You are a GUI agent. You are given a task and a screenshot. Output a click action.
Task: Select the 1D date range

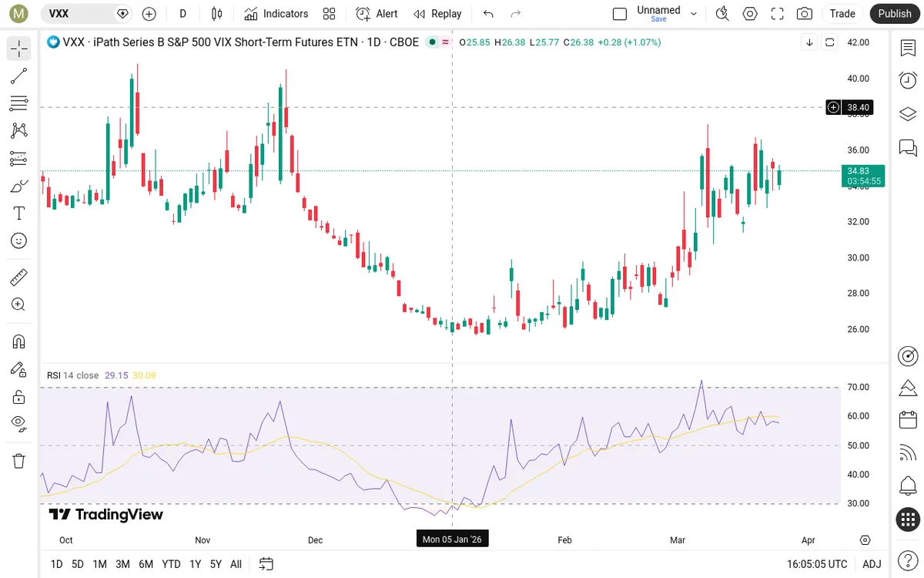56,564
